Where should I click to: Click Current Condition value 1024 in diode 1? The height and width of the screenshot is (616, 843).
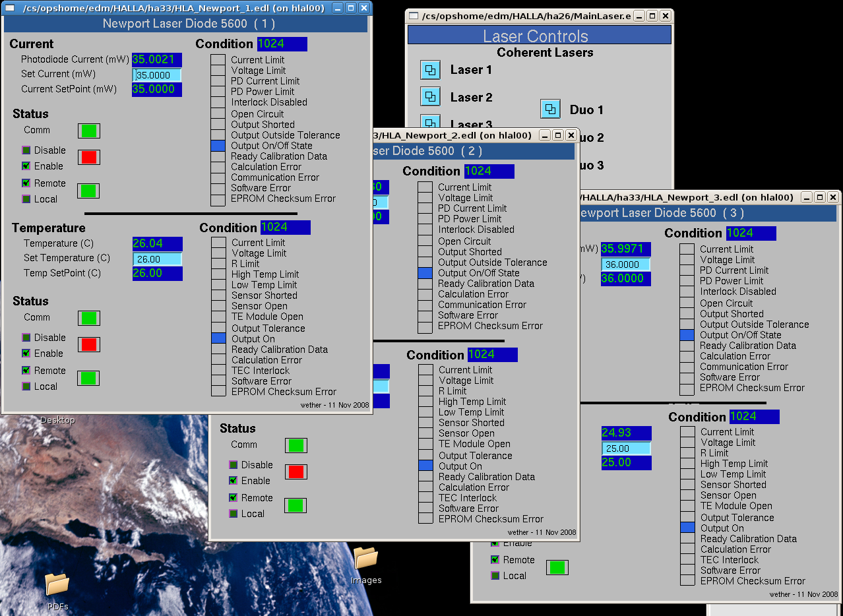click(x=282, y=44)
